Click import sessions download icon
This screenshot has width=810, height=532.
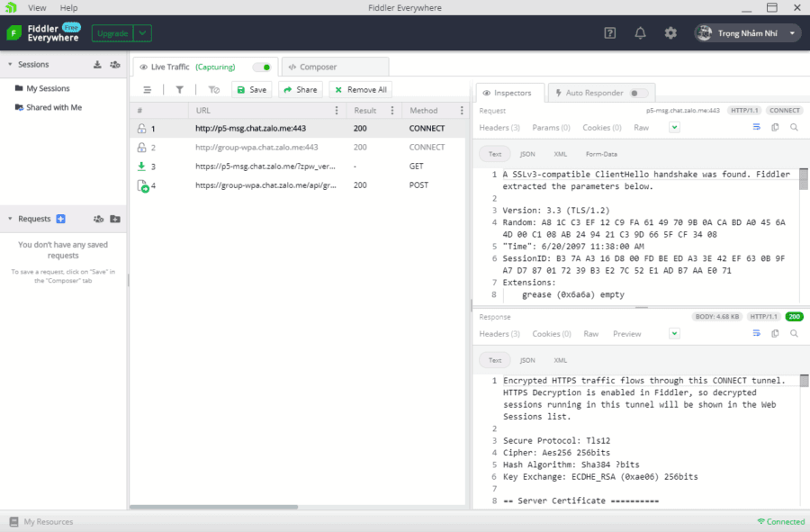[x=97, y=65]
